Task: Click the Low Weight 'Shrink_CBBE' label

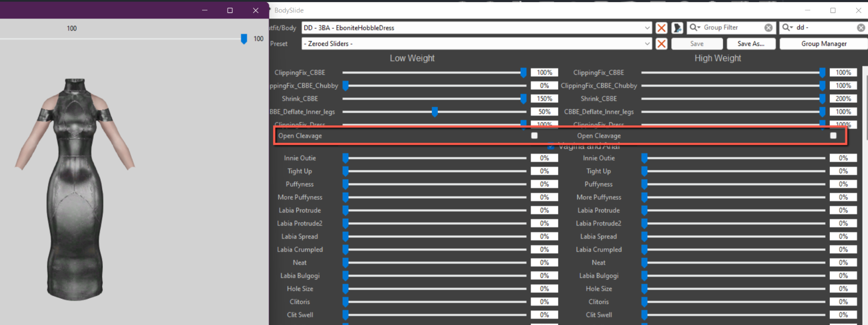Action: pyautogui.click(x=300, y=99)
